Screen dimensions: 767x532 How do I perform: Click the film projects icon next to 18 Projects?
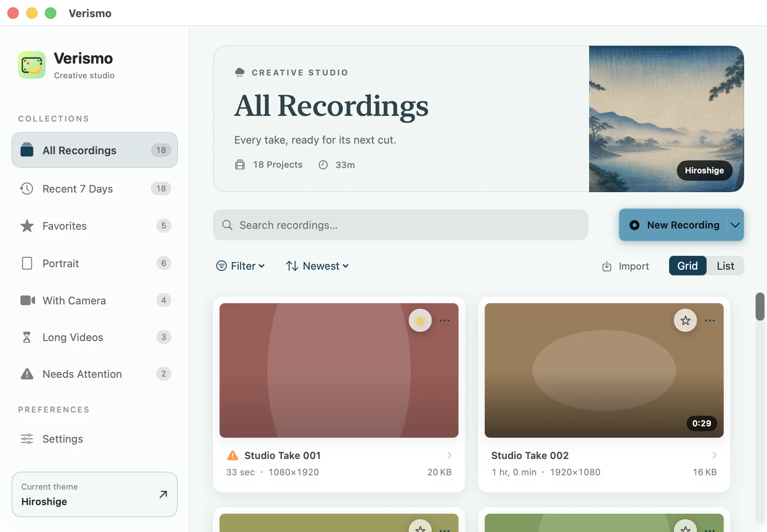pyautogui.click(x=240, y=164)
